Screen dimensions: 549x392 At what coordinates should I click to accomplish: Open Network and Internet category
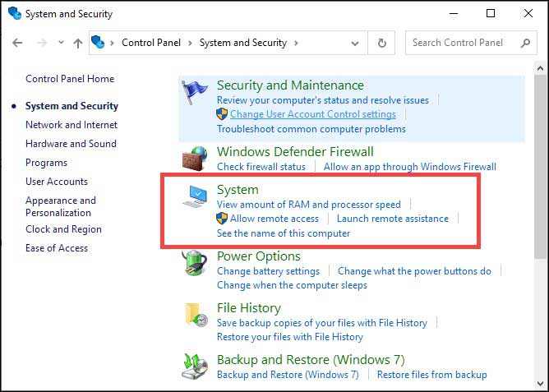tap(72, 125)
